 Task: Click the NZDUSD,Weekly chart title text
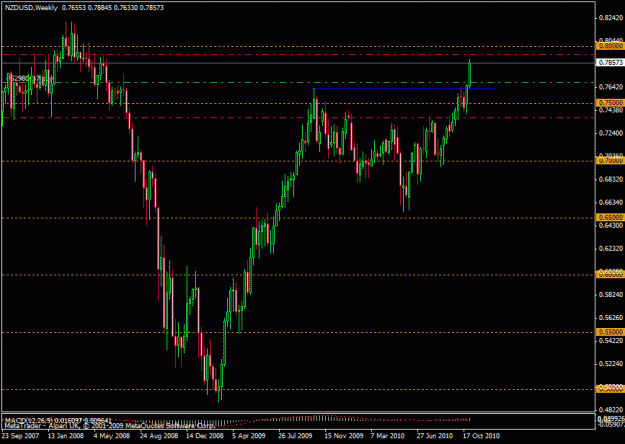click(31, 8)
